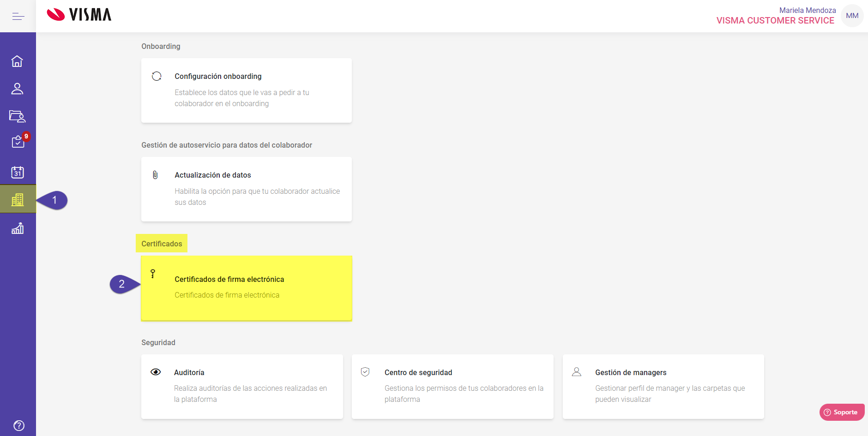Click the shield icon on Centro de seguridad
868x436 pixels.
(x=365, y=372)
